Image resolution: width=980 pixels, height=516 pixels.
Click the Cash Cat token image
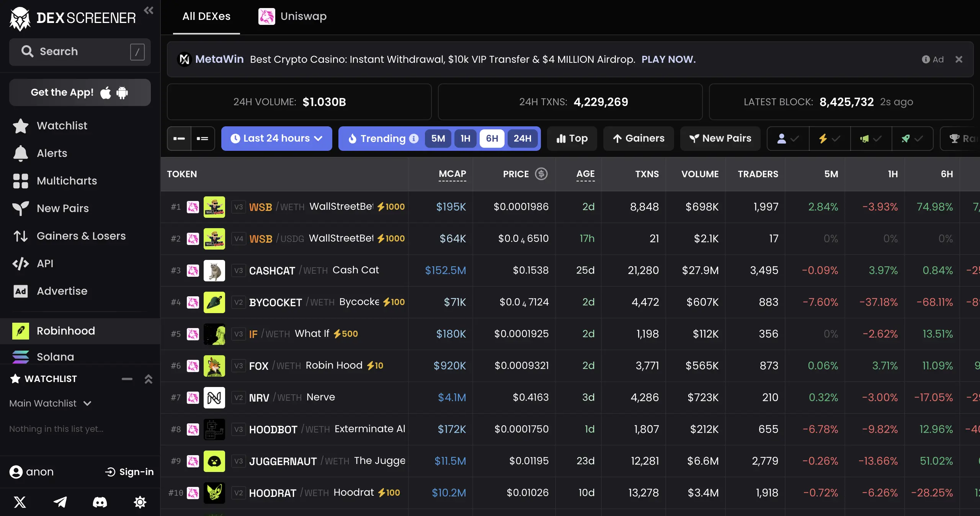(214, 271)
